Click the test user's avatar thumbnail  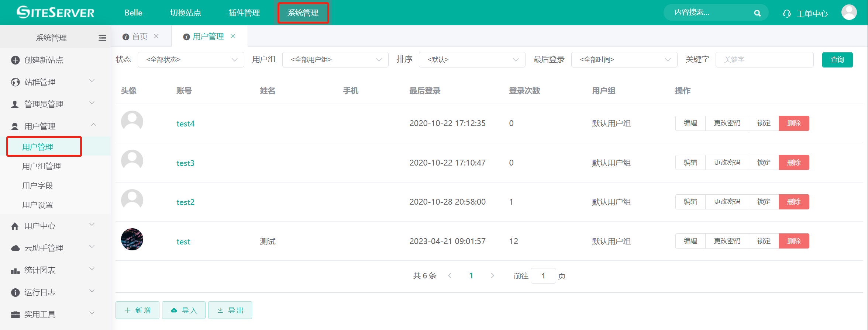tap(132, 239)
